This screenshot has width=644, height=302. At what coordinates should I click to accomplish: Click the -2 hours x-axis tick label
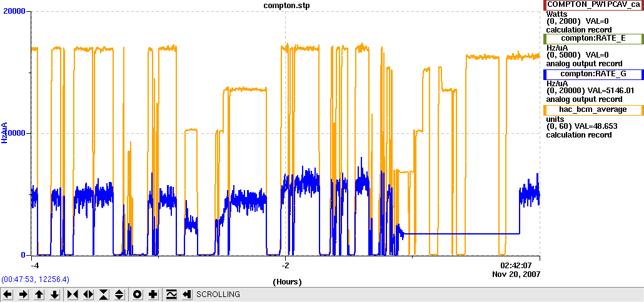coord(286,264)
